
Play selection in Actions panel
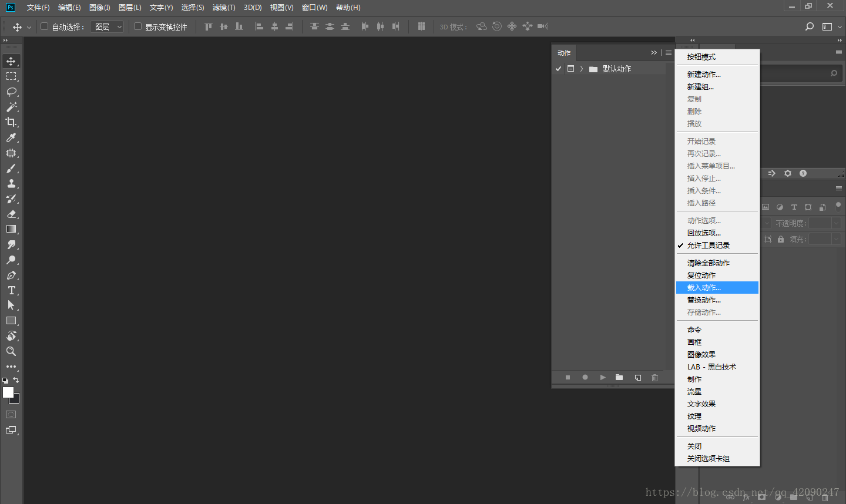pyautogui.click(x=603, y=378)
